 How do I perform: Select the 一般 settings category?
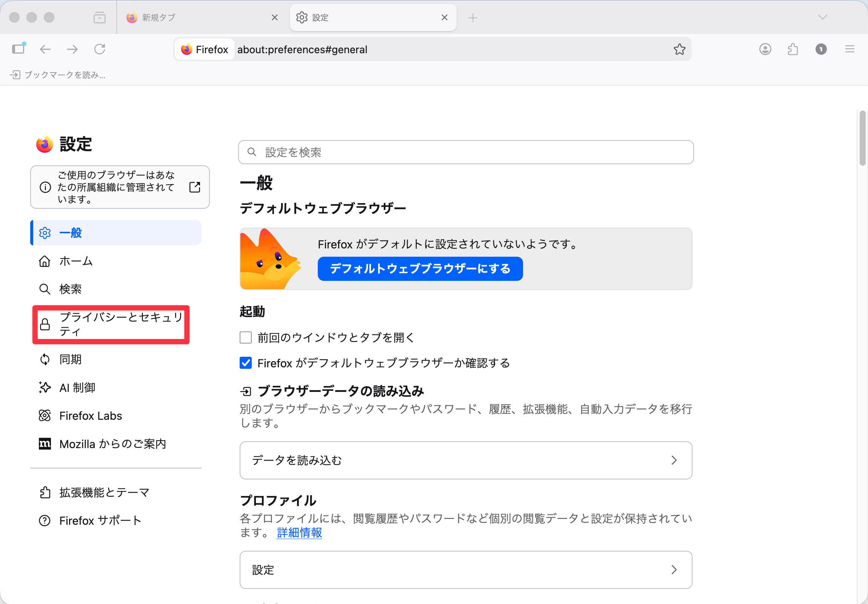[x=116, y=233]
